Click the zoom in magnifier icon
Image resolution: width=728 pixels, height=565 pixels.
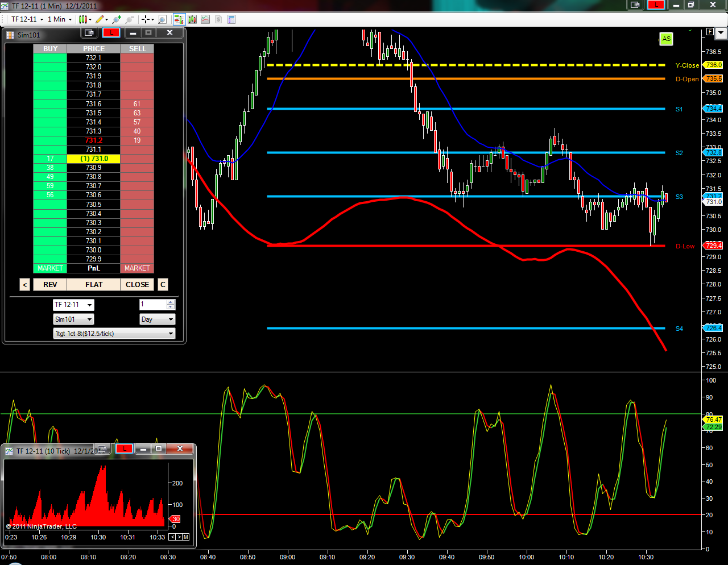pyautogui.click(x=117, y=19)
